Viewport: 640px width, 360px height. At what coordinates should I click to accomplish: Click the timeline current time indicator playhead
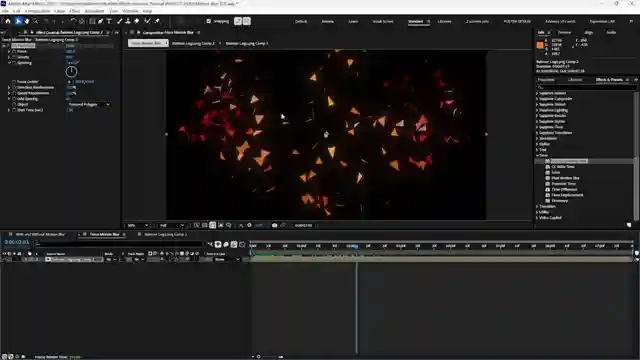coord(356,246)
